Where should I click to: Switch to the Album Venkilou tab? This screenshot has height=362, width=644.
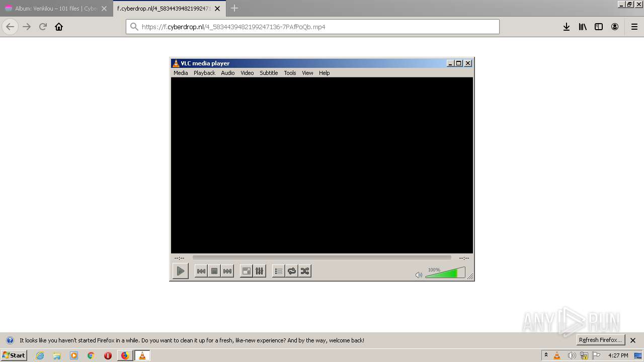click(56, 9)
